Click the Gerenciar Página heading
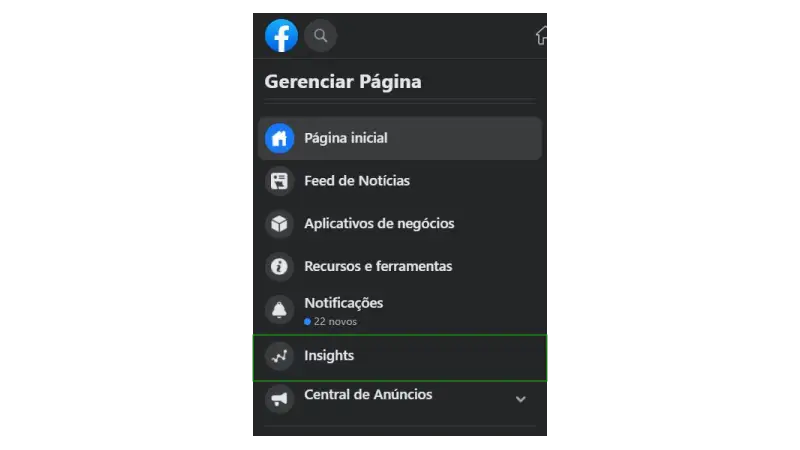The width and height of the screenshot is (800, 450). click(x=343, y=82)
